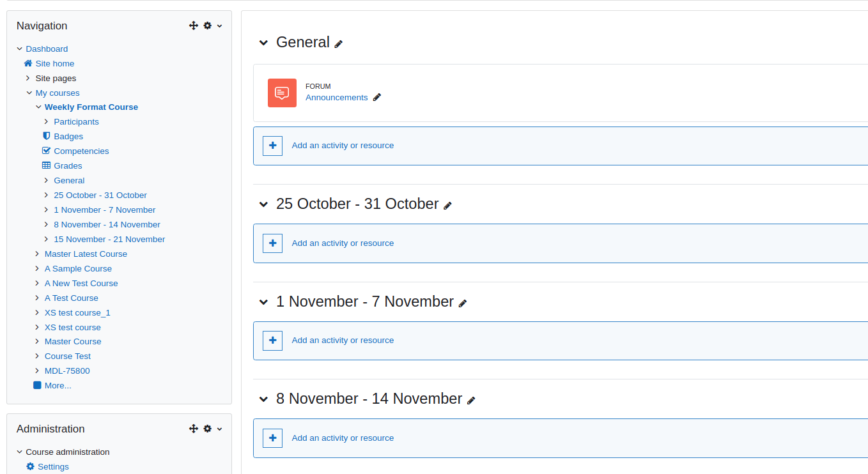Click the edit pencil beside 8 November - 14 November
This screenshot has width=868, height=474.
click(471, 401)
